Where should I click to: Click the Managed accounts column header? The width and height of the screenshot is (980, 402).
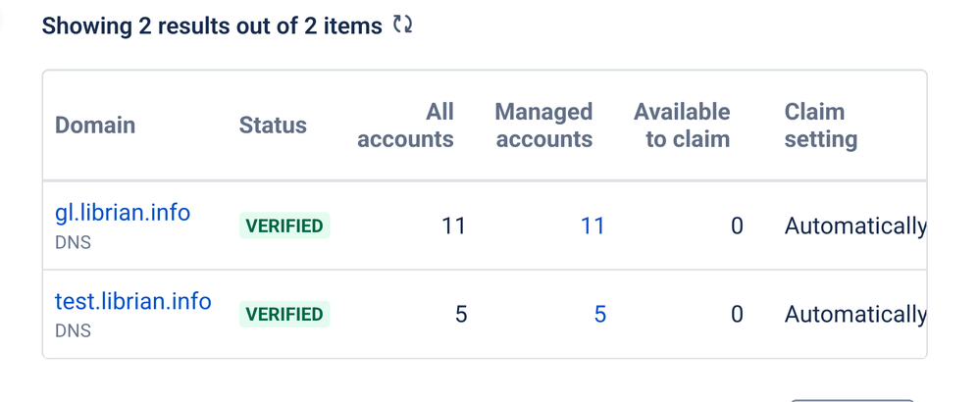click(x=543, y=125)
